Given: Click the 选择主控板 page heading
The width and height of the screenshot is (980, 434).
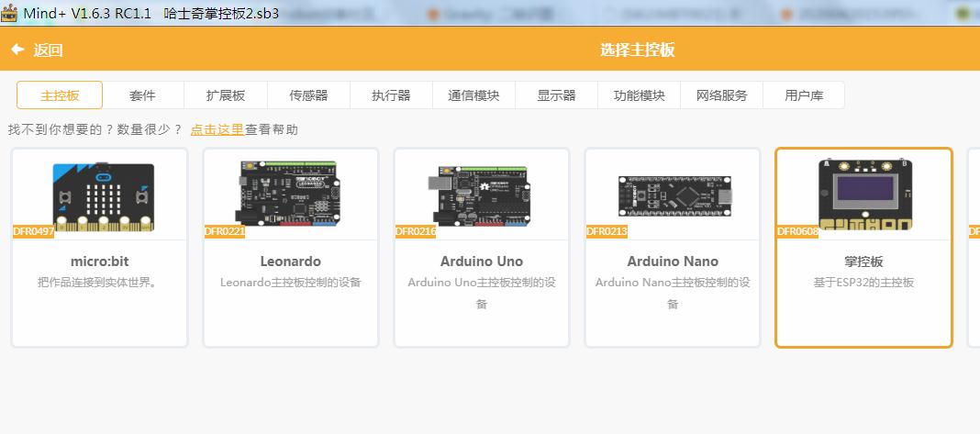Looking at the screenshot, I should point(638,50).
